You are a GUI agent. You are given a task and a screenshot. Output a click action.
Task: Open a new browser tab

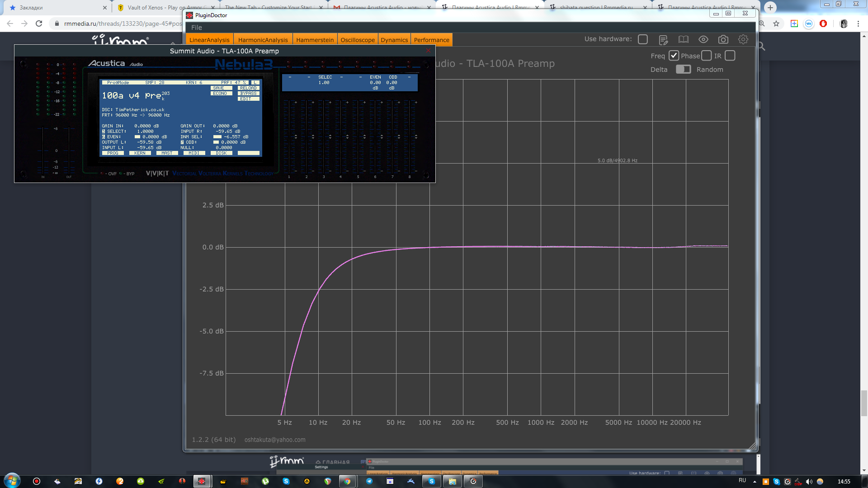(x=770, y=8)
